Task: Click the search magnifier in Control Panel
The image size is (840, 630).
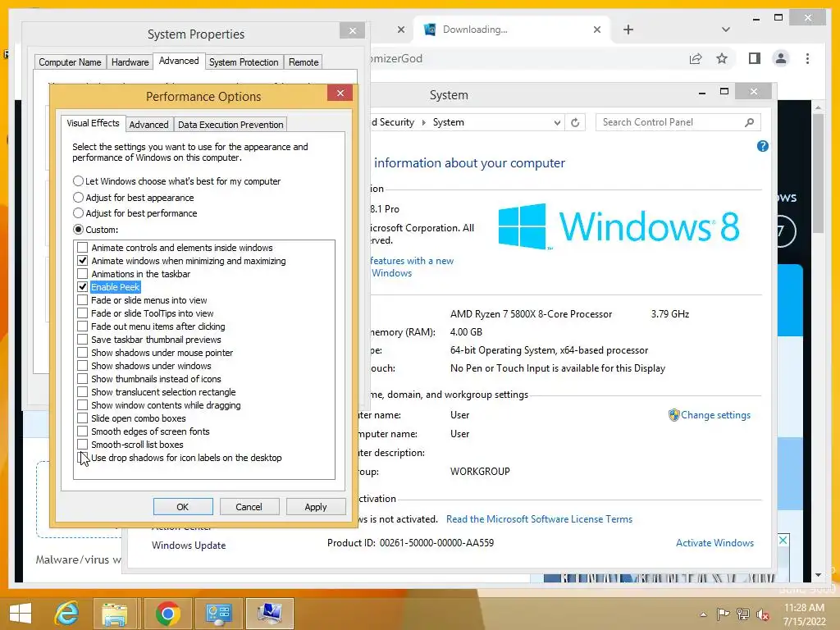Action: pyautogui.click(x=749, y=123)
